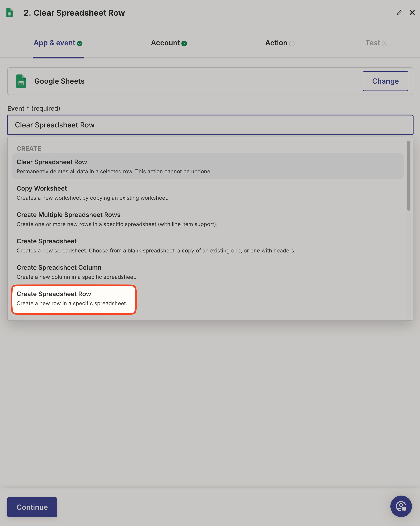Image resolution: width=420 pixels, height=526 pixels.
Task: Click the Google Sheets icon in header
Action: click(x=10, y=13)
